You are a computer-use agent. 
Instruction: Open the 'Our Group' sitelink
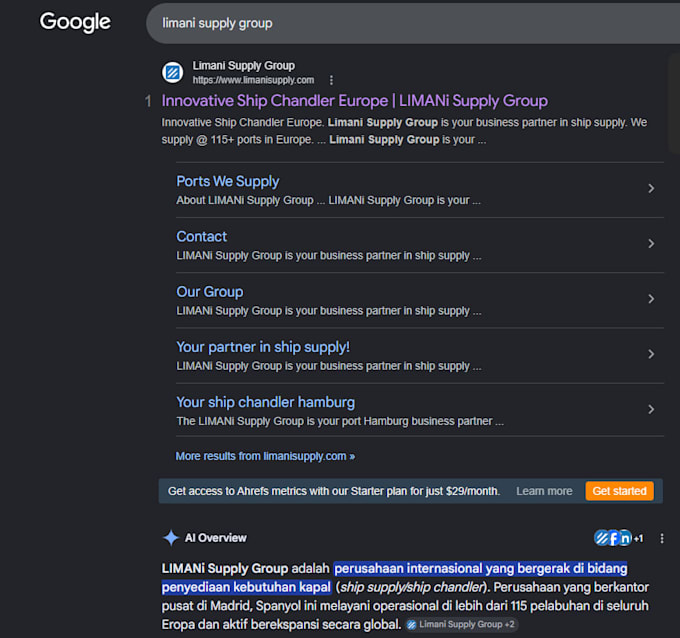pyautogui.click(x=209, y=291)
